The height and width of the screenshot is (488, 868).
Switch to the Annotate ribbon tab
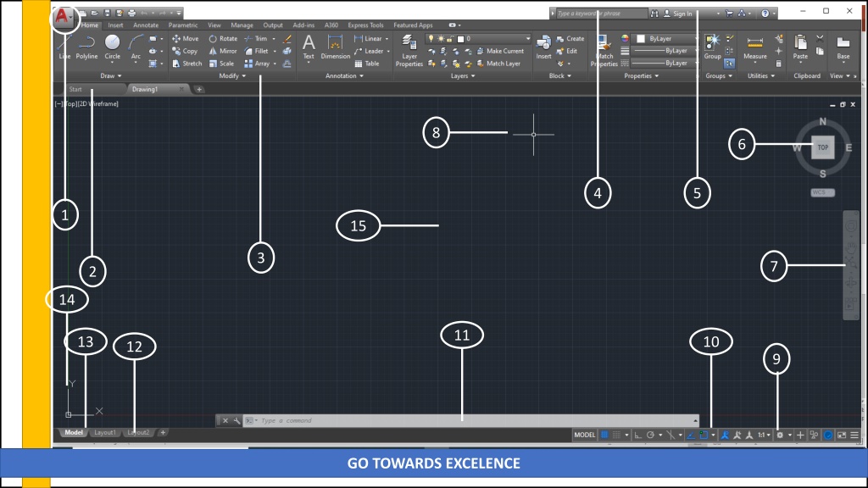click(x=146, y=25)
